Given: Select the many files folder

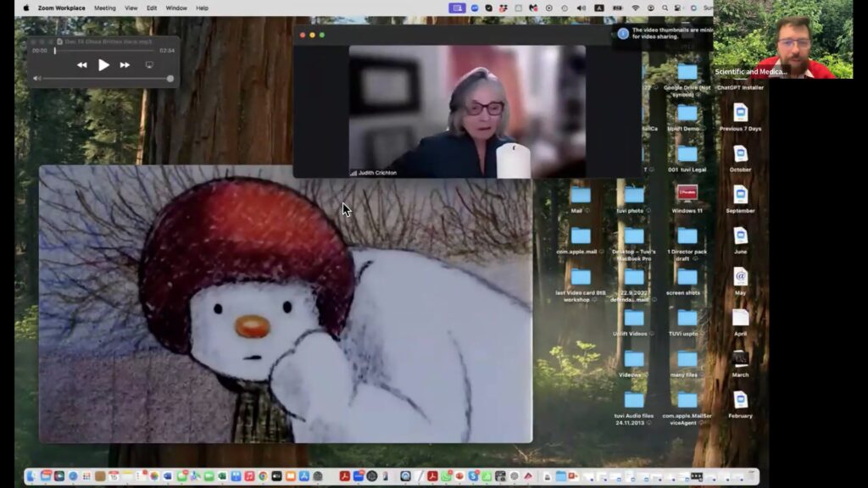Looking at the screenshot, I should coord(687,363).
